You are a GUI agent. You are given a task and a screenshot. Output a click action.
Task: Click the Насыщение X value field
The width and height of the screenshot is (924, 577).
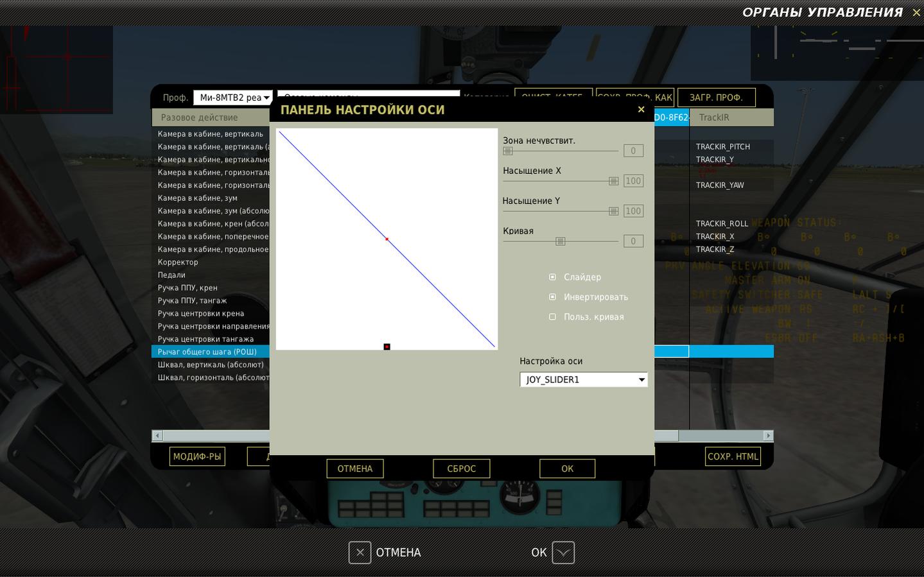pos(633,181)
